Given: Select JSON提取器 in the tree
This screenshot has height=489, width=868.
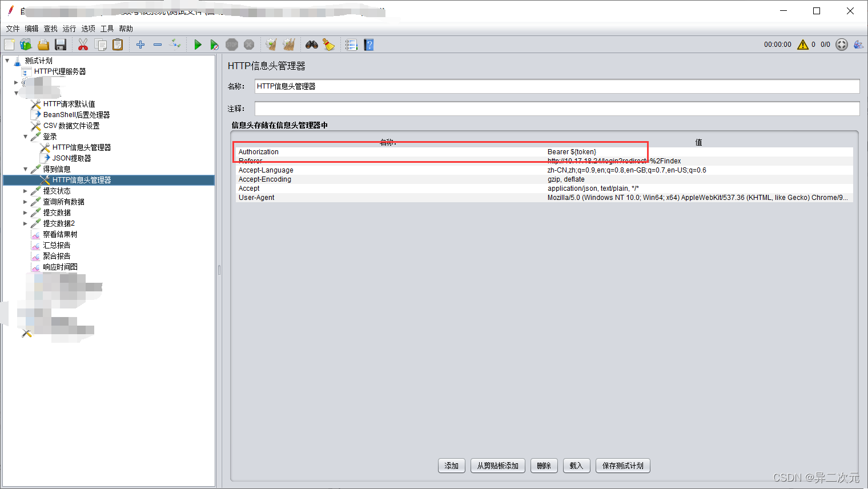Looking at the screenshot, I should [x=72, y=158].
